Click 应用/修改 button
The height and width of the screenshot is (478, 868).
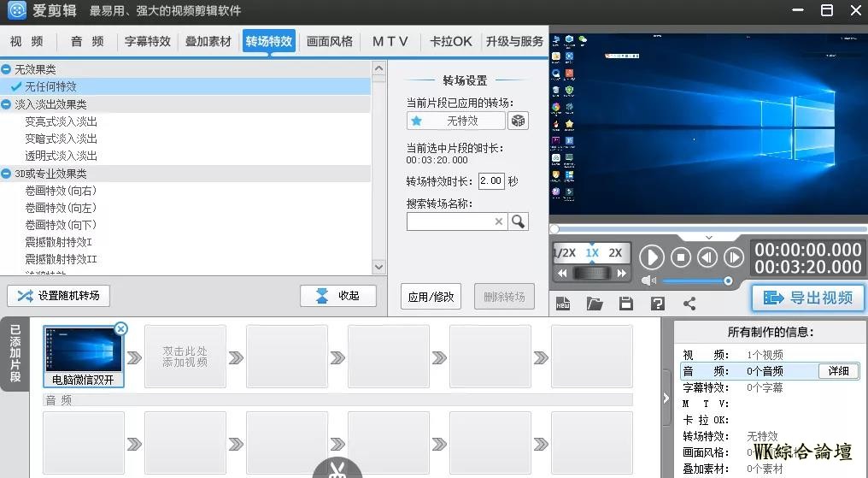(x=431, y=297)
